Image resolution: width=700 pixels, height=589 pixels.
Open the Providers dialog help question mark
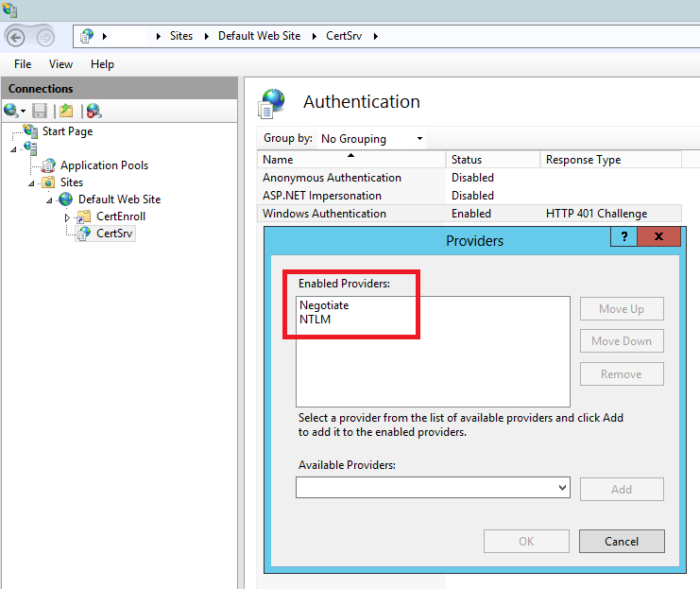(623, 236)
